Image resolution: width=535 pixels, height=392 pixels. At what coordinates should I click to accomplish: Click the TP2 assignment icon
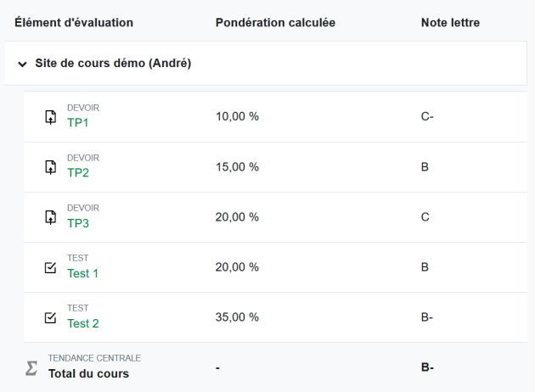click(50, 167)
